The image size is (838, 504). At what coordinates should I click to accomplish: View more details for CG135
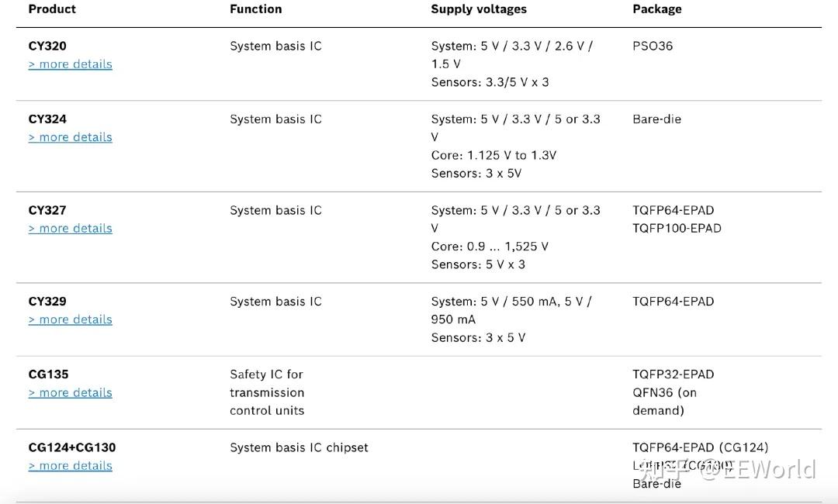click(x=71, y=393)
